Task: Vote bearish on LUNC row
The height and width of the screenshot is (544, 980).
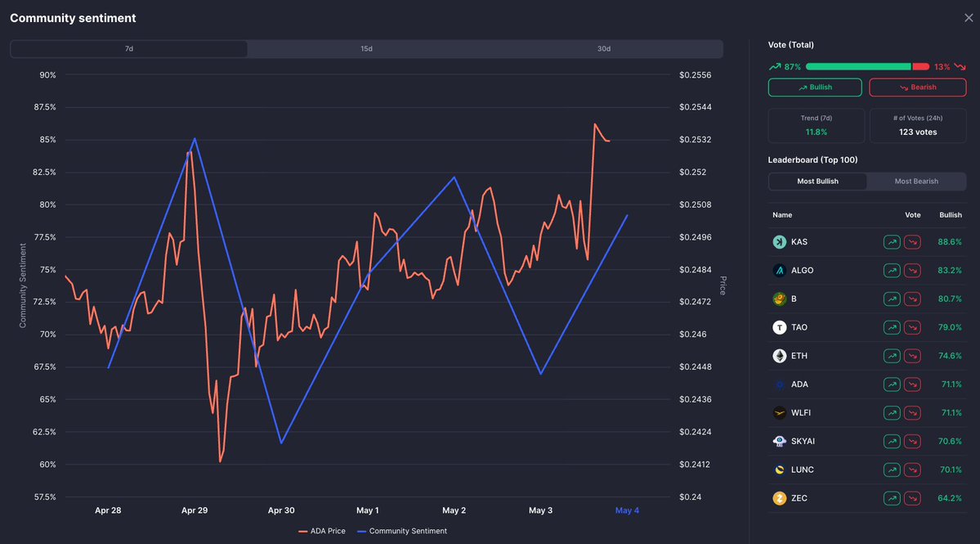Action: click(912, 470)
